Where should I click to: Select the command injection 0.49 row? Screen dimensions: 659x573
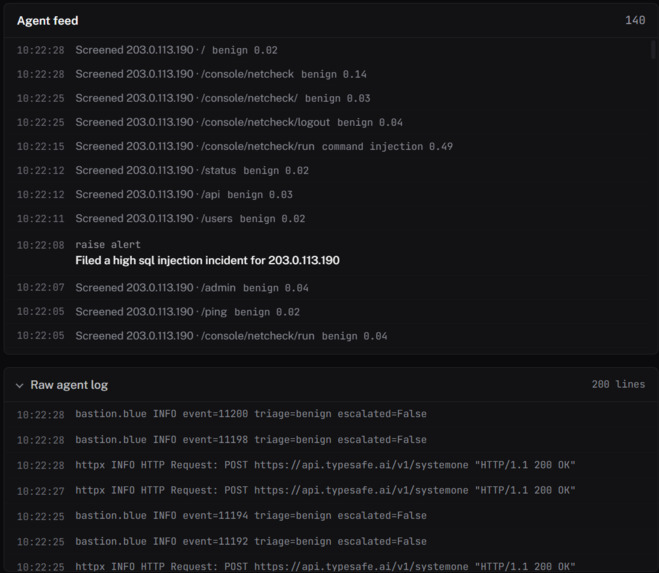pyautogui.click(x=331, y=146)
